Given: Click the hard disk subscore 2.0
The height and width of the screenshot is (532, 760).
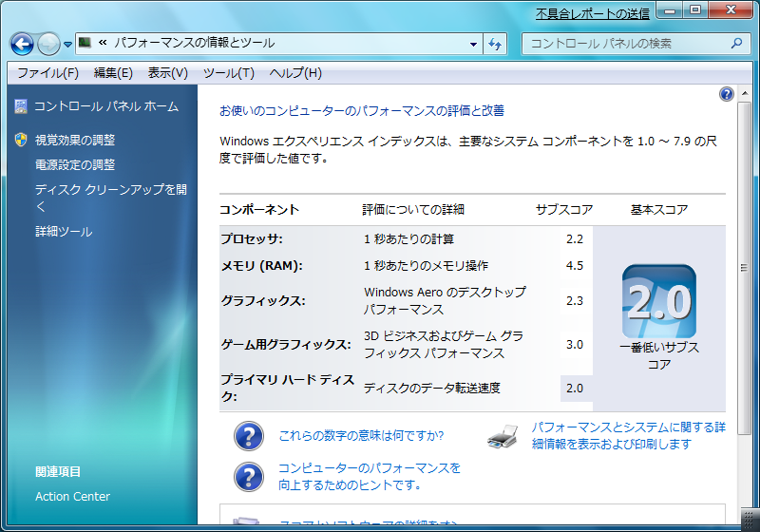Looking at the screenshot, I should tap(575, 389).
